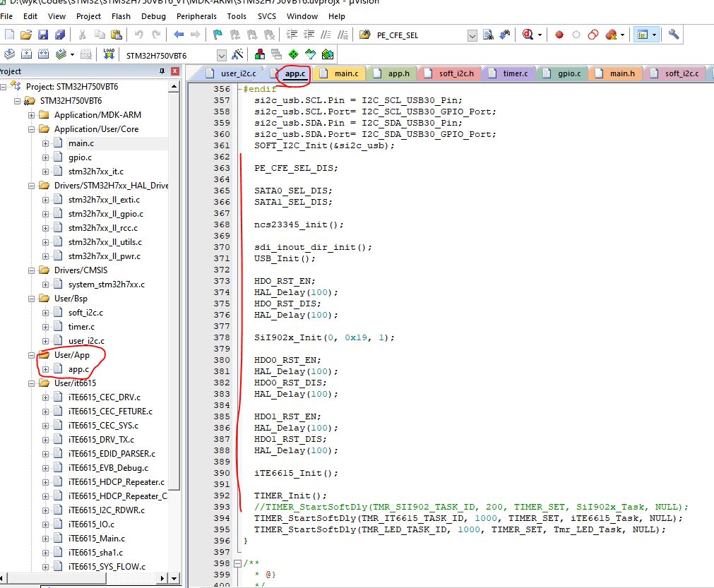Open the Peripherals menu
The height and width of the screenshot is (588, 714).
(x=196, y=16)
